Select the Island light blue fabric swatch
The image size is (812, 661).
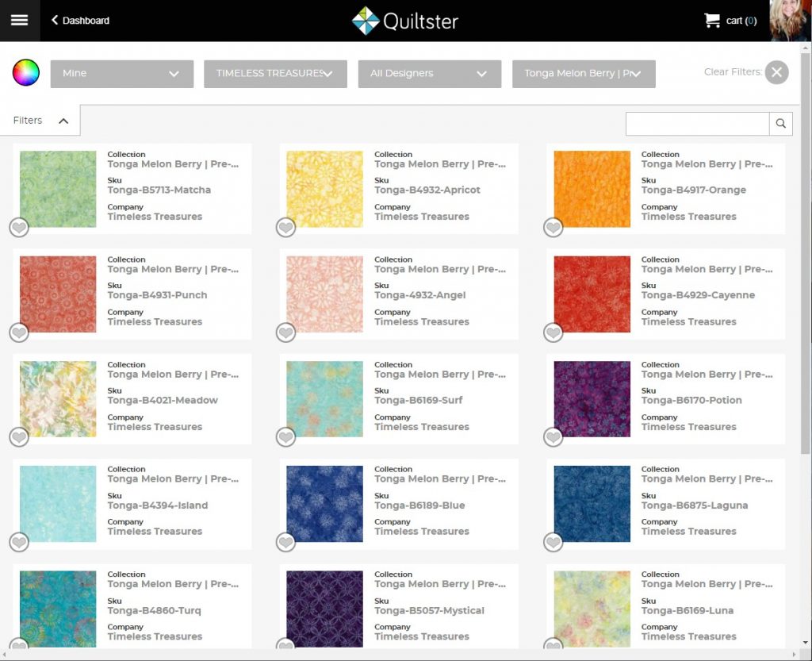(58, 504)
